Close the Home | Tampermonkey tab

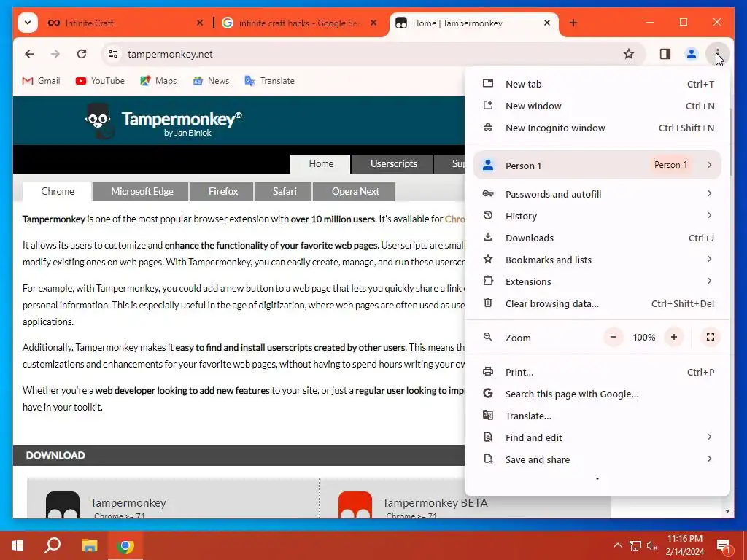click(547, 23)
